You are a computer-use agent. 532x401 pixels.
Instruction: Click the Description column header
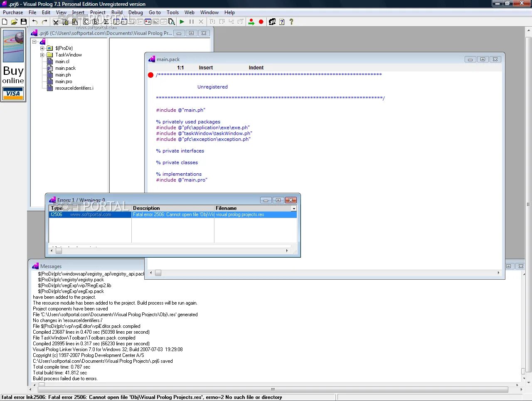[173, 208]
